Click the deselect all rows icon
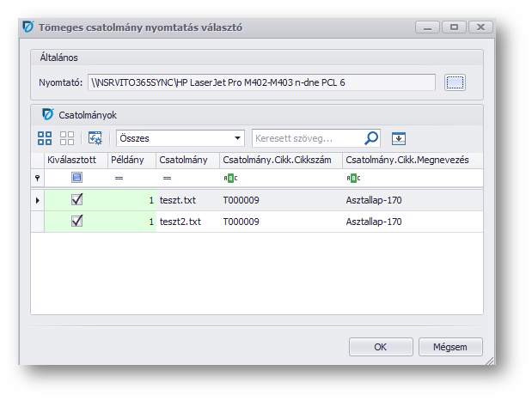 (67, 138)
